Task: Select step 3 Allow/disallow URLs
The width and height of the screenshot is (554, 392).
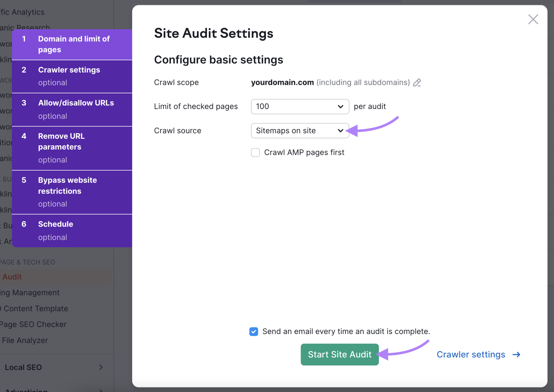Action: click(72, 110)
